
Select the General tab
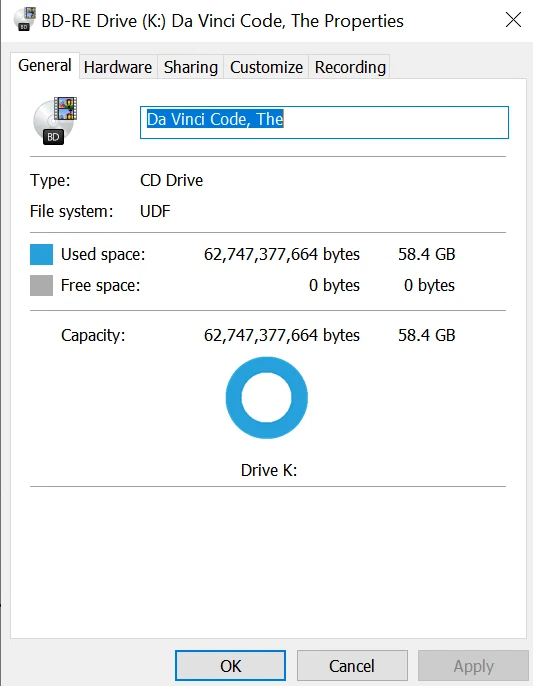point(45,66)
